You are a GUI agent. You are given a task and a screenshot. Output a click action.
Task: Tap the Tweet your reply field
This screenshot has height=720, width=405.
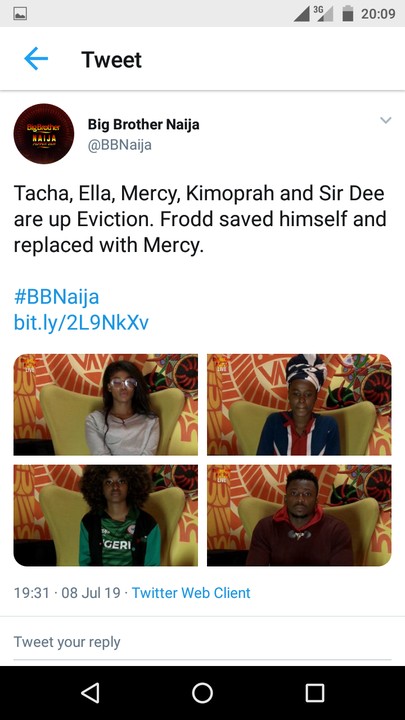tap(202, 641)
